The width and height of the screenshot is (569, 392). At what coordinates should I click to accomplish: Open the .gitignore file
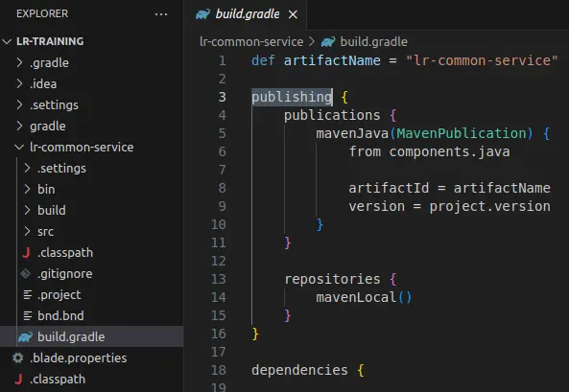coord(65,273)
